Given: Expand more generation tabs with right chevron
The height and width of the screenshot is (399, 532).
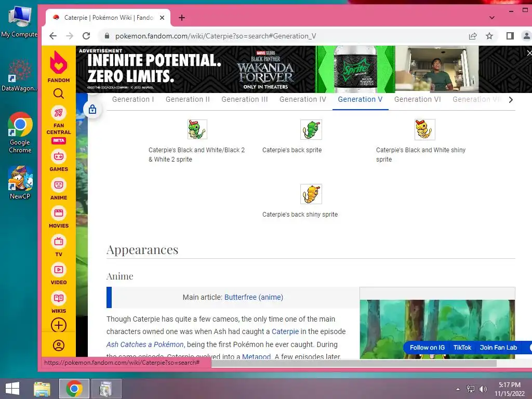Looking at the screenshot, I should [511, 100].
